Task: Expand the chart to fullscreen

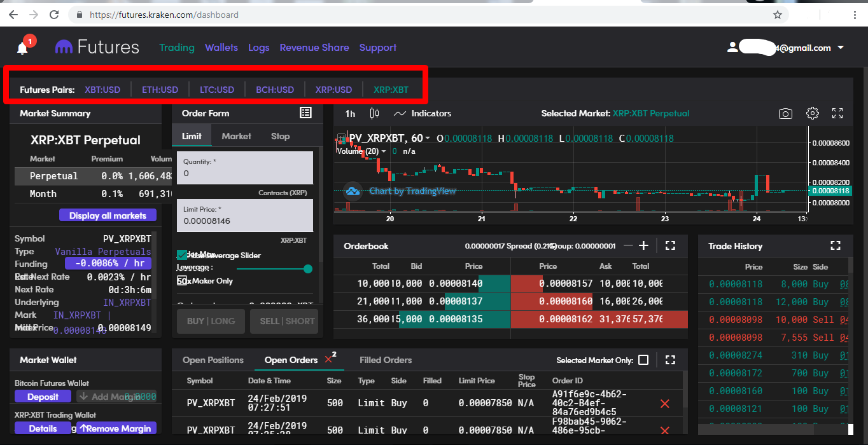Action: coord(837,113)
